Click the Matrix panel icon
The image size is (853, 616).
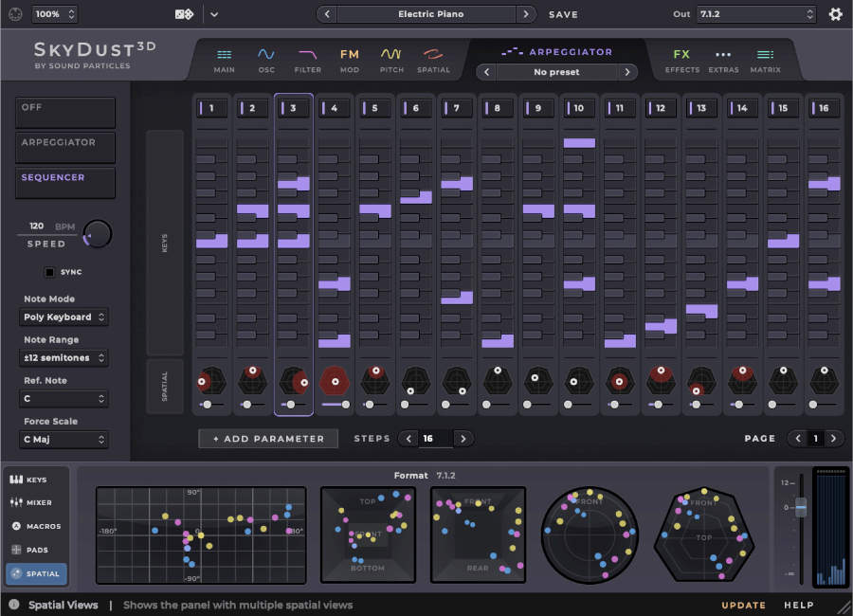click(x=765, y=58)
